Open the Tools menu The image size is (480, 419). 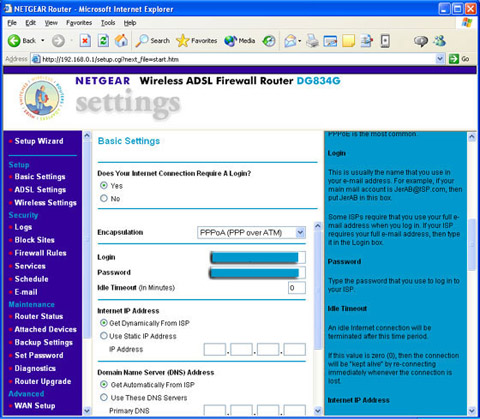pos(108,23)
